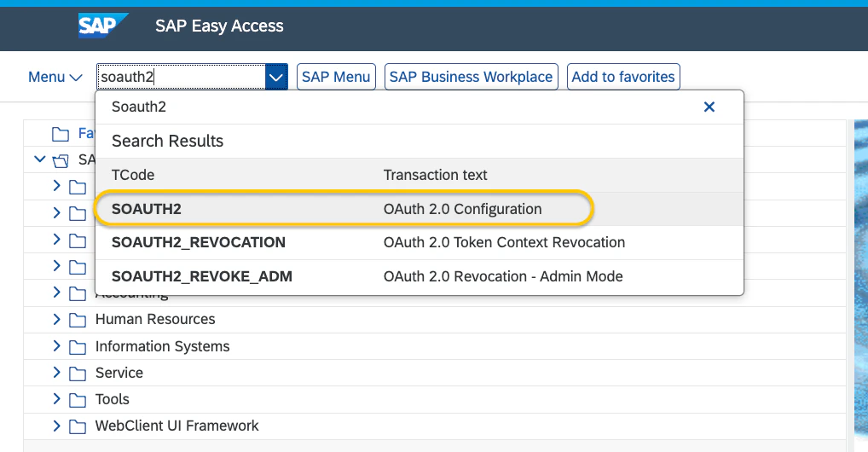The image size is (868, 452).
Task: Open the Menu dropdown
Action: coord(55,77)
